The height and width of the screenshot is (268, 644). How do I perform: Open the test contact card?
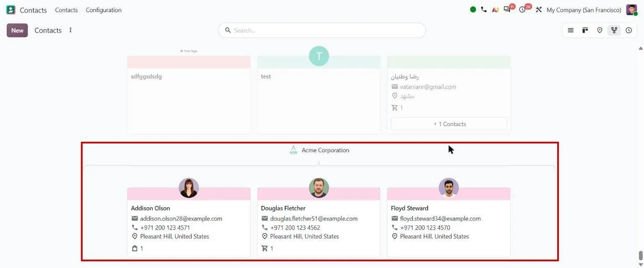click(319, 95)
